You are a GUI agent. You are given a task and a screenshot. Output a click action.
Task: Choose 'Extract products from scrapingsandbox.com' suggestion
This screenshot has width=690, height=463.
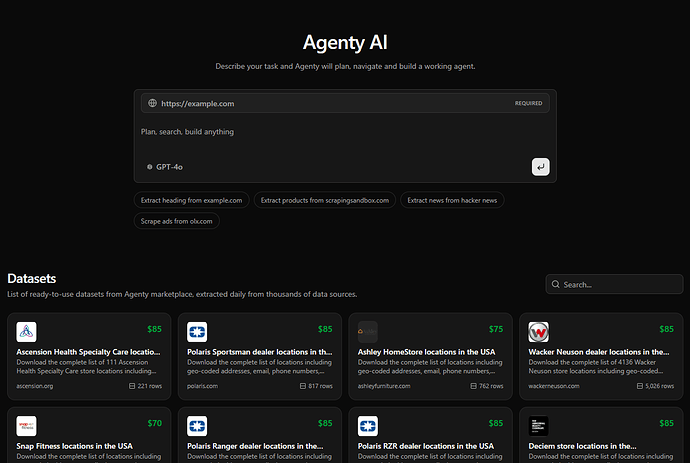325,200
